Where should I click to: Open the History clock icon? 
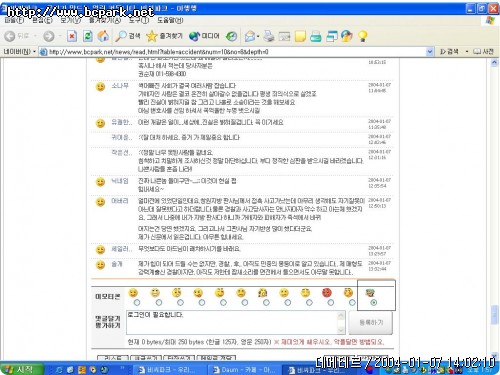(x=231, y=36)
